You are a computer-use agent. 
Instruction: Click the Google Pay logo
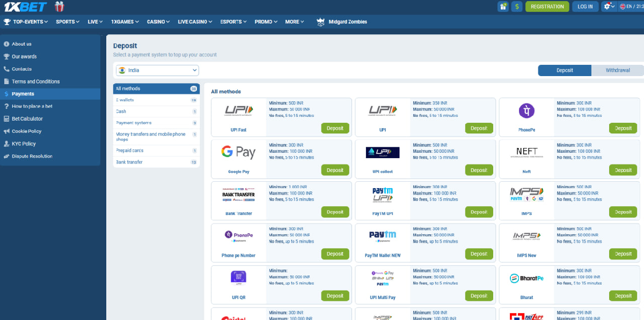point(239,153)
